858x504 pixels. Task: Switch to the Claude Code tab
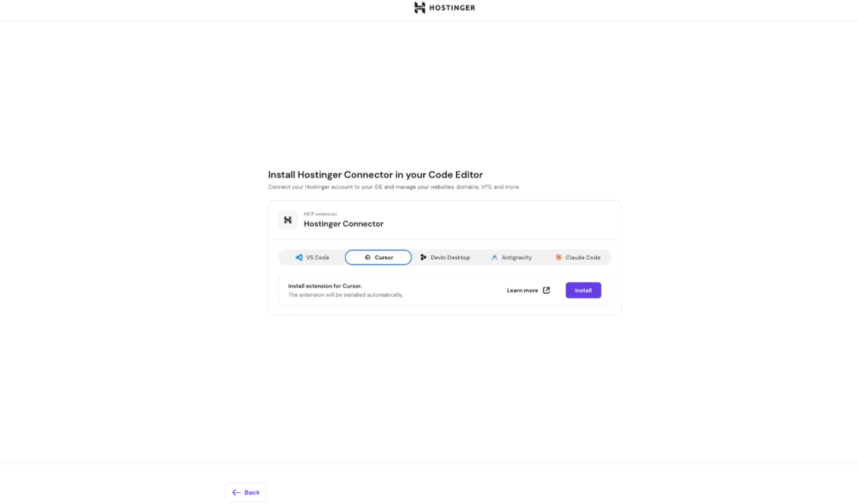[x=578, y=257]
